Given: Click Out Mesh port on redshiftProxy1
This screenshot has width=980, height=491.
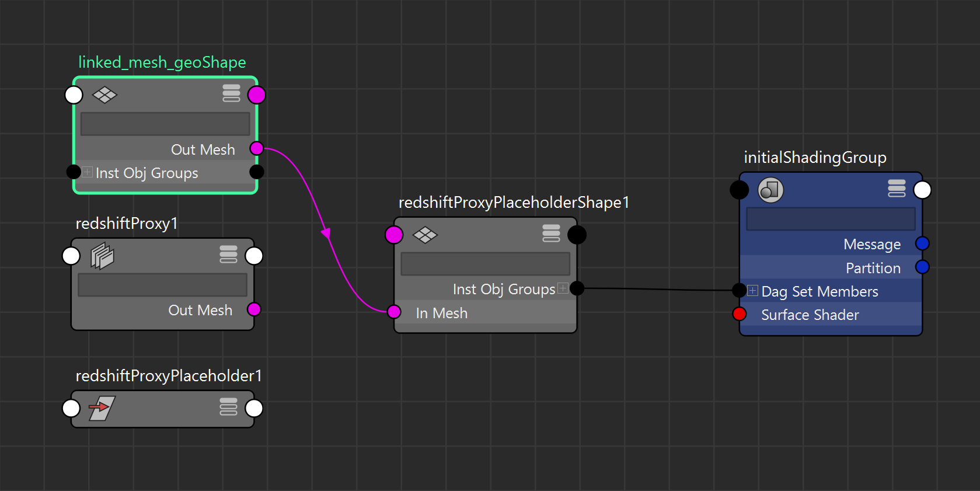Looking at the screenshot, I should point(254,309).
